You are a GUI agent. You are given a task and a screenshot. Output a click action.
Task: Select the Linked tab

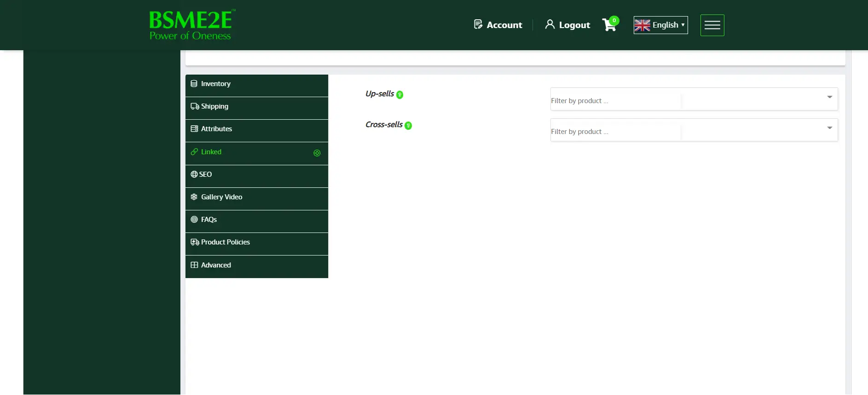[257, 153]
